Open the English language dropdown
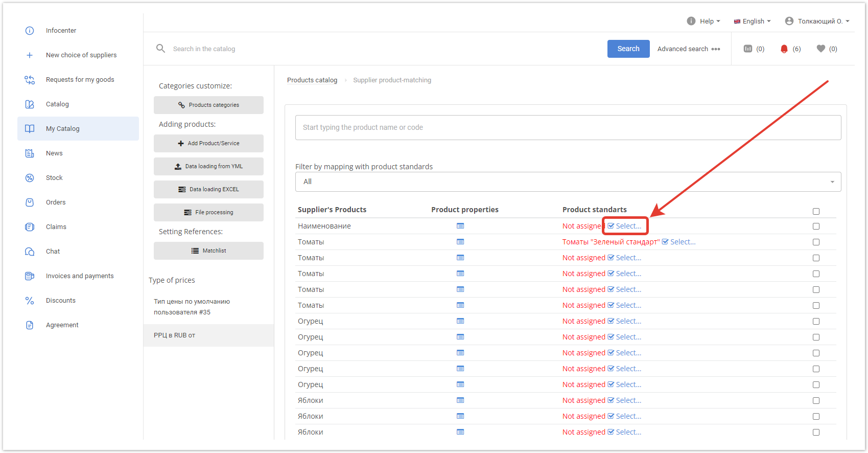This screenshot has width=868, height=453. point(753,21)
